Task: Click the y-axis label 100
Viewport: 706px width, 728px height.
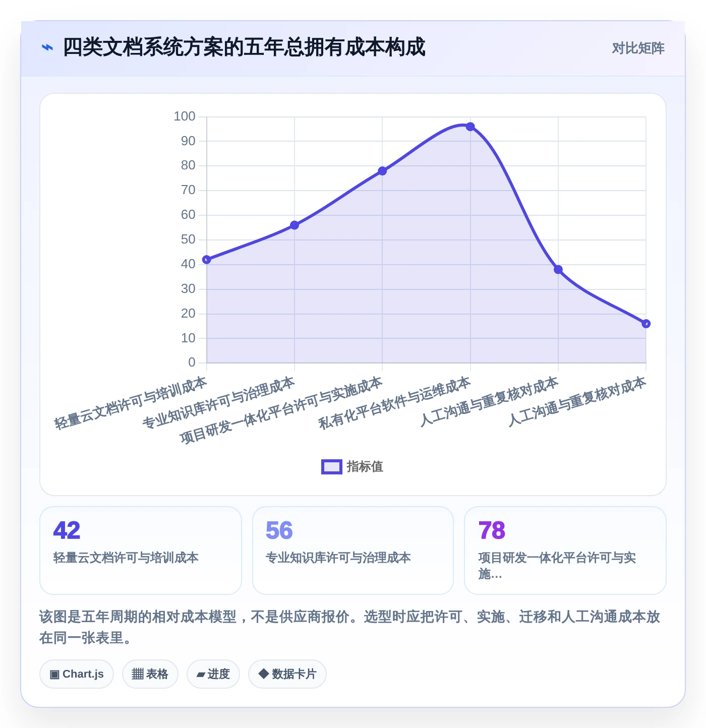Action: click(x=185, y=116)
